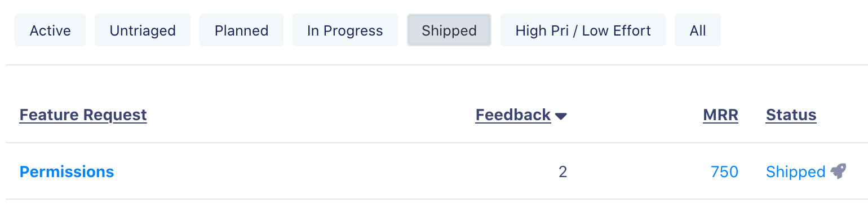Sort by the MRR column header
This screenshot has height=220, width=868.
720,115
